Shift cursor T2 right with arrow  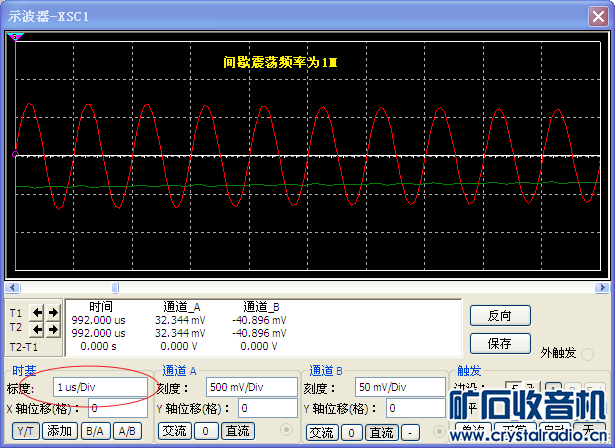[x=52, y=327]
